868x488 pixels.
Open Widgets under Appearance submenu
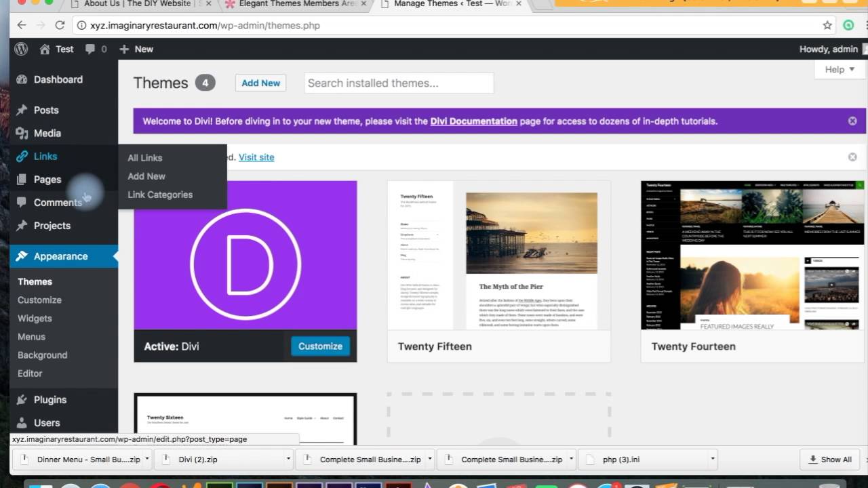point(35,318)
